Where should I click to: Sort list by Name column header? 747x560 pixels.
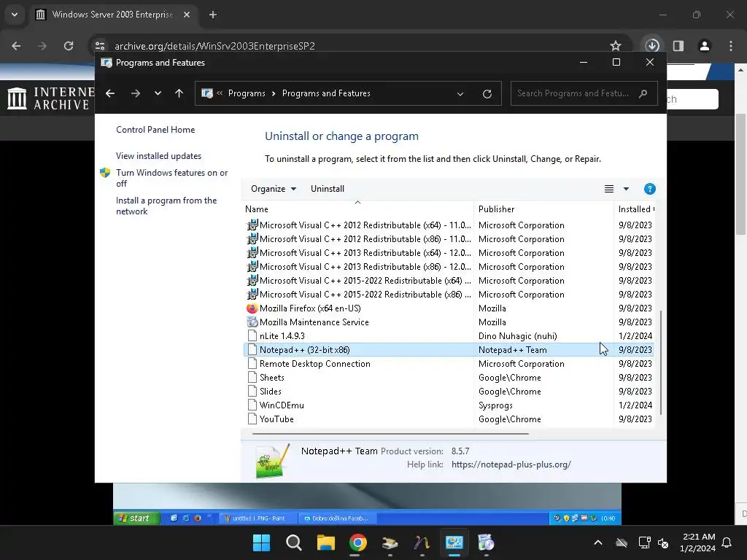click(x=357, y=209)
